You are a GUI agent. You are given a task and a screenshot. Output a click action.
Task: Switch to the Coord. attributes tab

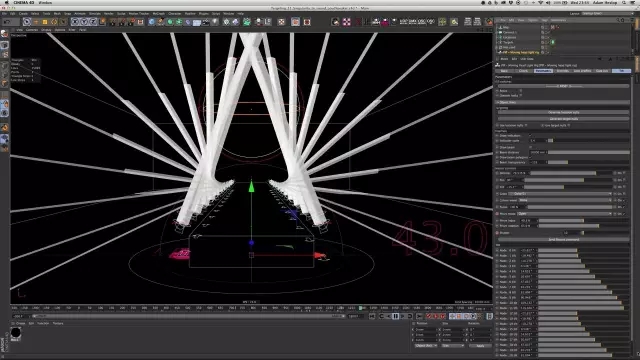tap(523, 71)
